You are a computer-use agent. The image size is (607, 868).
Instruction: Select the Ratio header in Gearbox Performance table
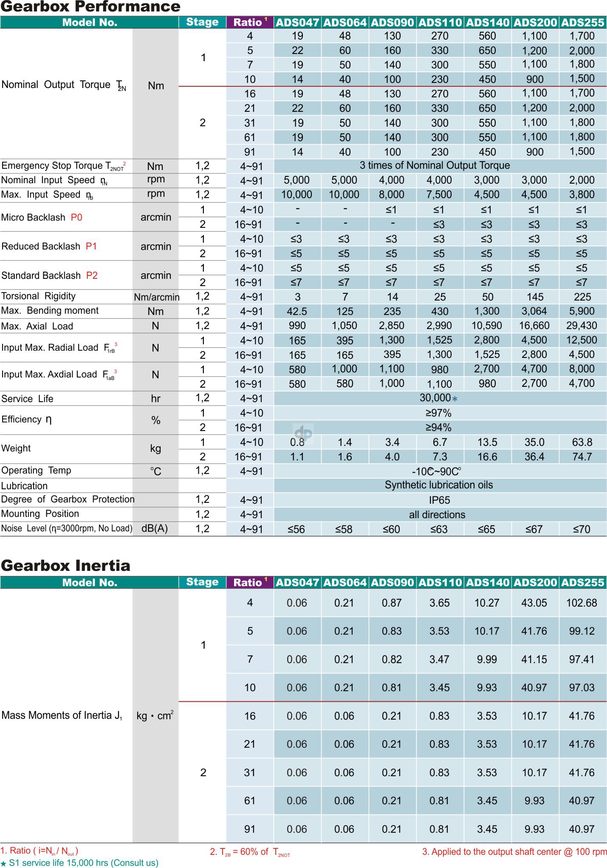248,23
